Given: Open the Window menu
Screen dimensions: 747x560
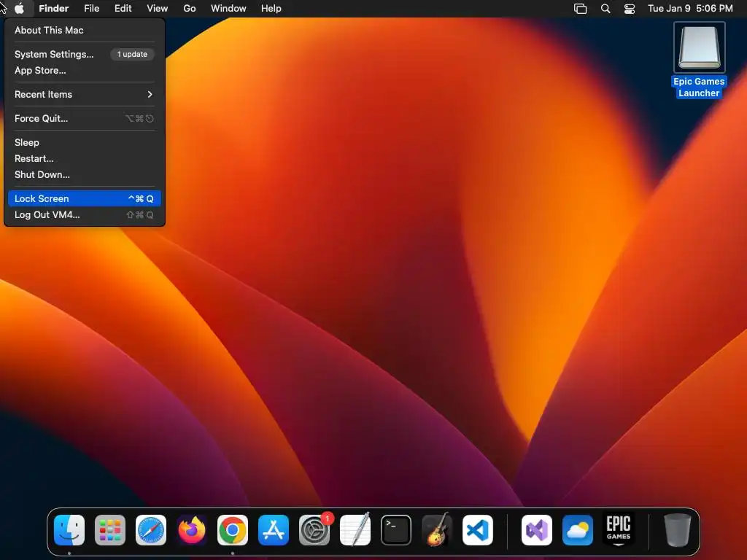Looking at the screenshot, I should pos(228,9).
